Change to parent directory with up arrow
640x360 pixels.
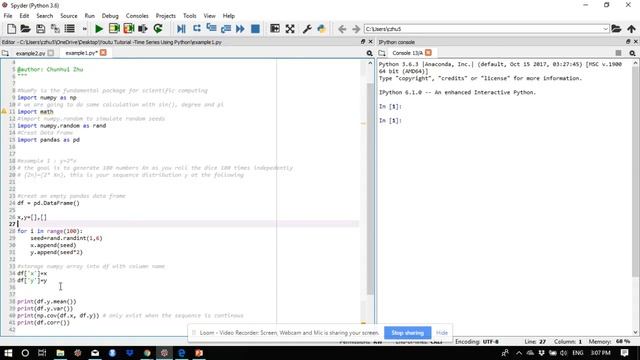pos(631,29)
